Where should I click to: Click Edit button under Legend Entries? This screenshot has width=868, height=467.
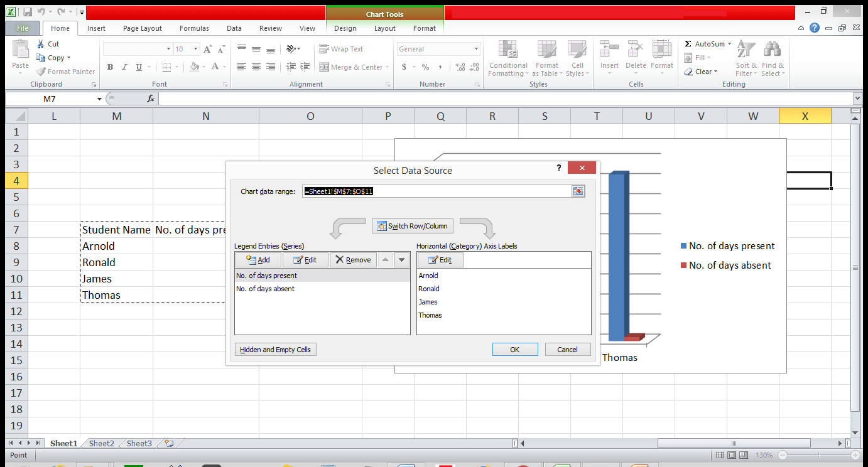click(x=305, y=260)
